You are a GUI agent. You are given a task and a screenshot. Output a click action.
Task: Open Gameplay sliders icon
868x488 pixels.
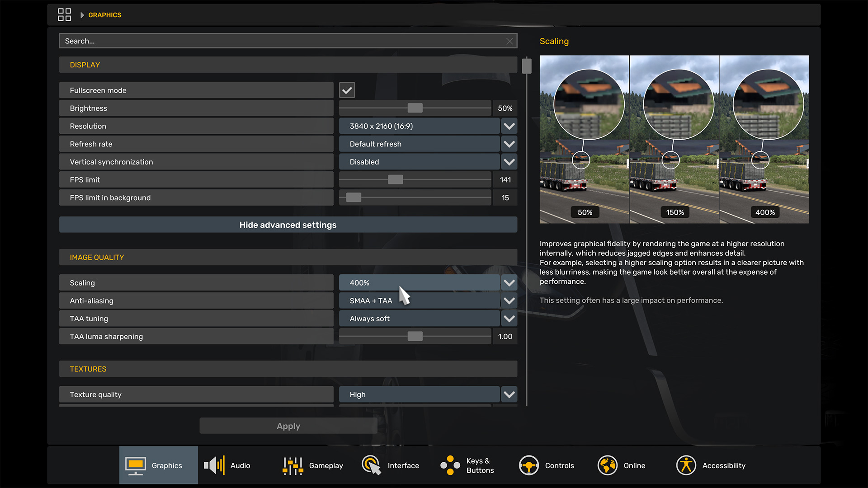(292, 465)
